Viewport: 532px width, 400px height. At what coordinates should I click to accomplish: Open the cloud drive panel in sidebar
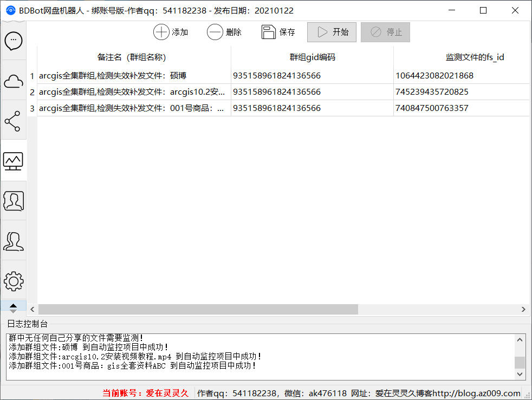(x=14, y=81)
